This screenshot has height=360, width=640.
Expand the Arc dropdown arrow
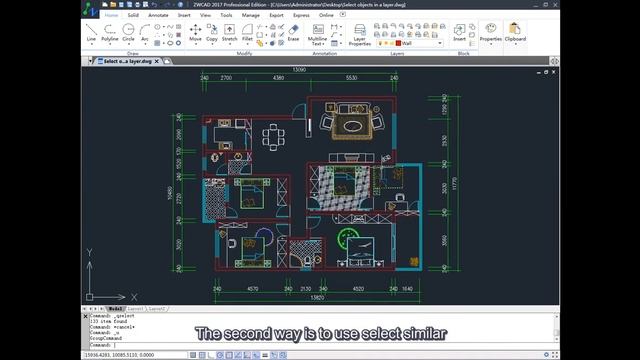click(145, 44)
